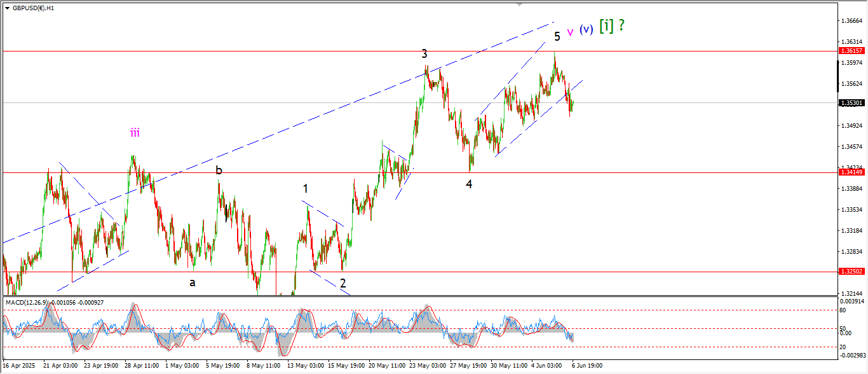The width and height of the screenshot is (868, 374).
Task: Click the GBPUSD(€),H1 chart title
Action: coord(33,8)
